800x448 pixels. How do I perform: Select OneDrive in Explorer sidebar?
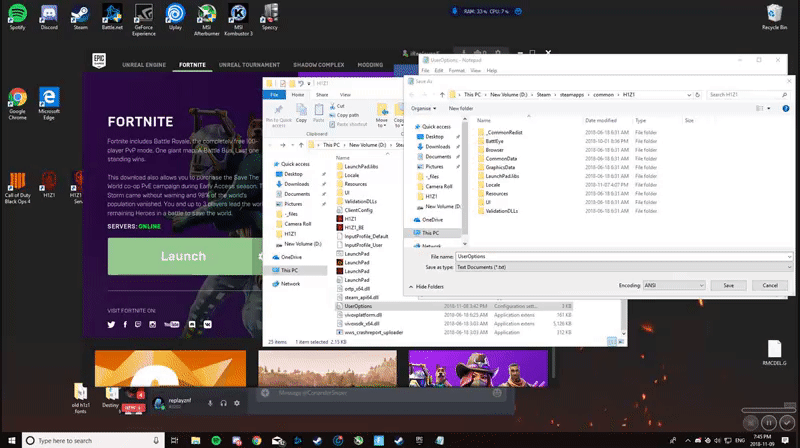[x=291, y=257]
